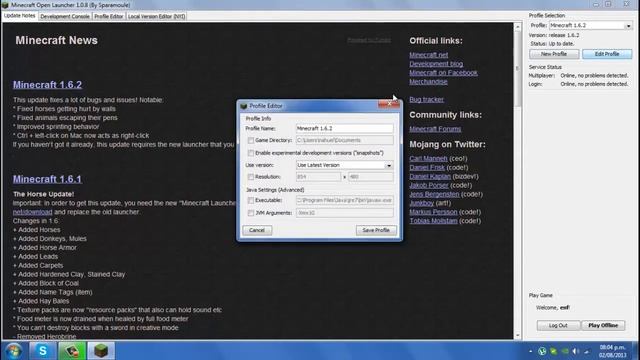This screenshot has width=640, height=360.
Task: Enable the Game Directory checkbox
Action: click(251, 140)
